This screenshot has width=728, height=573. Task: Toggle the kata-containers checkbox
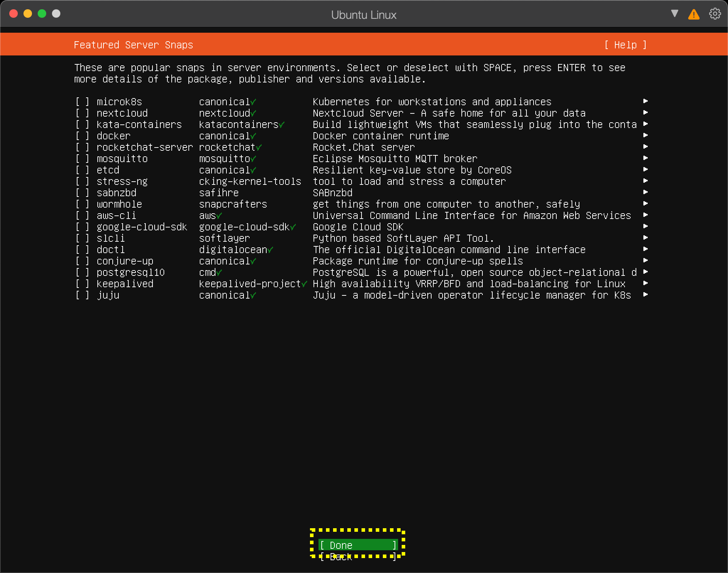tap(82, 125)
